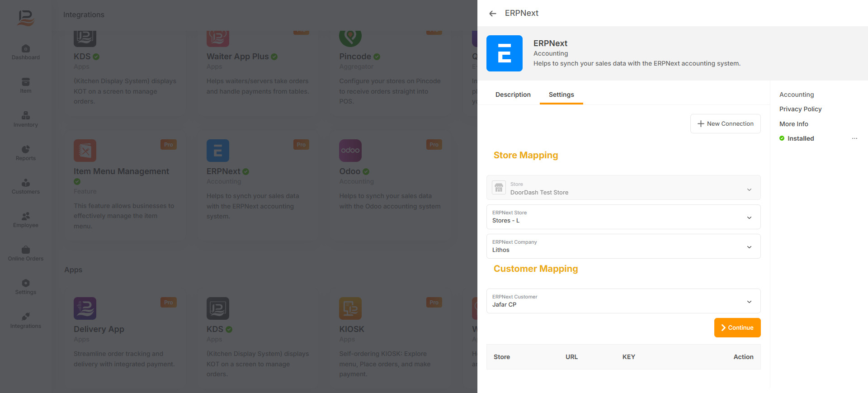Image resolution: width=868 pixels, height=393 pixels.
Task: Click the three-dots menu beside Installed
Action: [x=854, y=138]
